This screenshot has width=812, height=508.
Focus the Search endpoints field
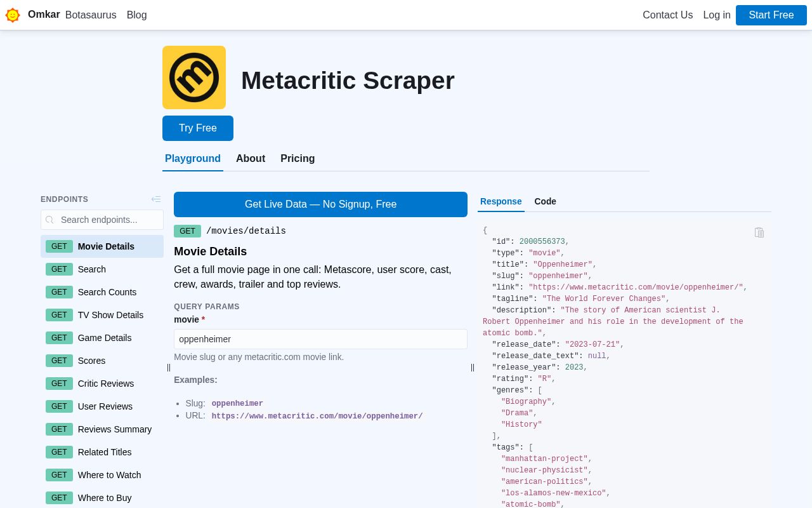102,220
